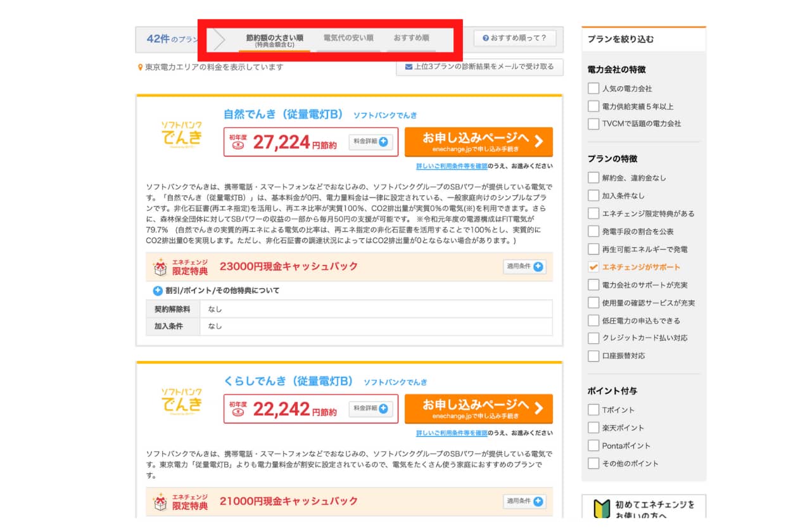Click 上位3プランの診断結果をメールで受け取る button
This screenshot has height=532, width=798.
479,66
